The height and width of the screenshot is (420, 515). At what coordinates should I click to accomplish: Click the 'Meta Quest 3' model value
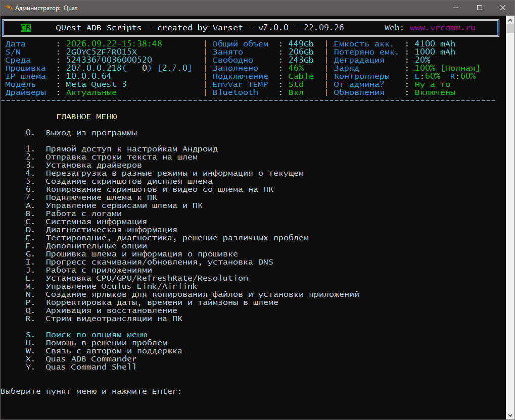(x=97, y=84)
